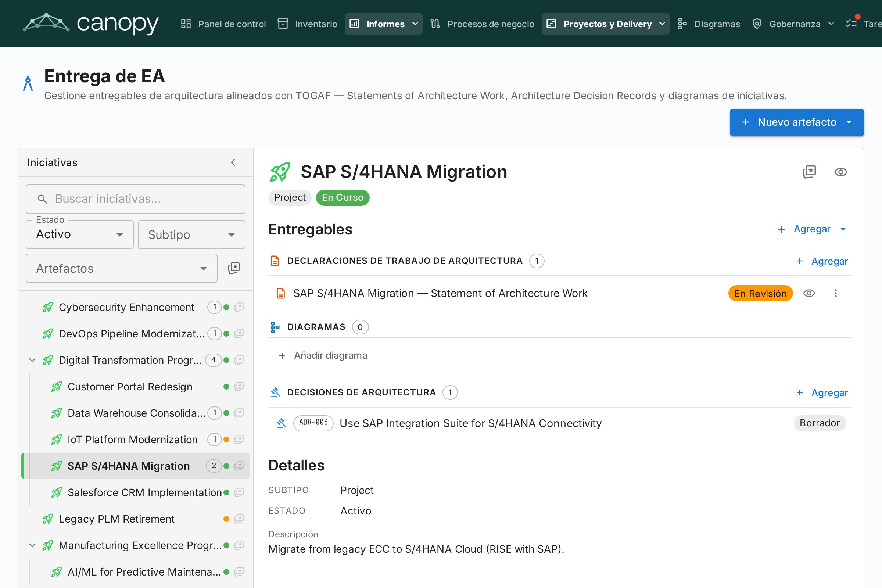Click bookmark icon on Customer Portal Redesign row
The width and height of the screenshot is (882, 588).
[239, 386]
